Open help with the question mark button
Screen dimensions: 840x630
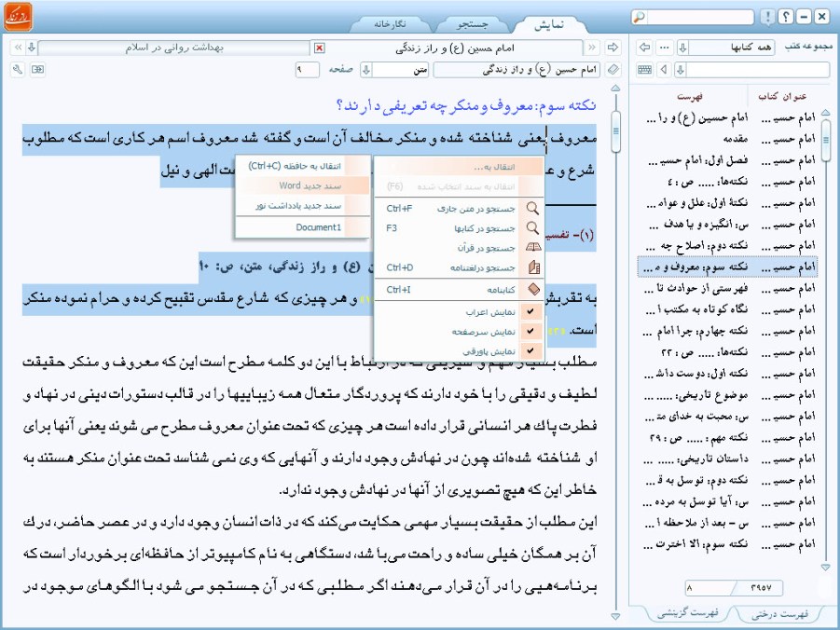[x=785, y=17]
